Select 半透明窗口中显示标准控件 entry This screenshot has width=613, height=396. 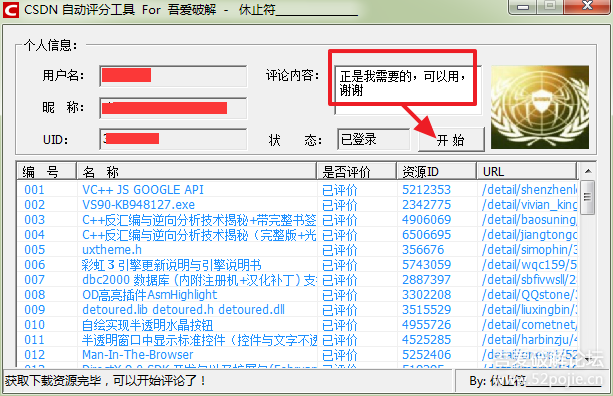coord(199,340)
